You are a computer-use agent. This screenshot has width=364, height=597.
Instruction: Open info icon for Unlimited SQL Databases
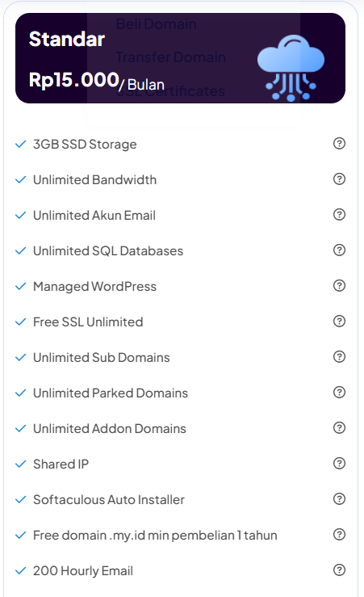[x=339, y=250]
